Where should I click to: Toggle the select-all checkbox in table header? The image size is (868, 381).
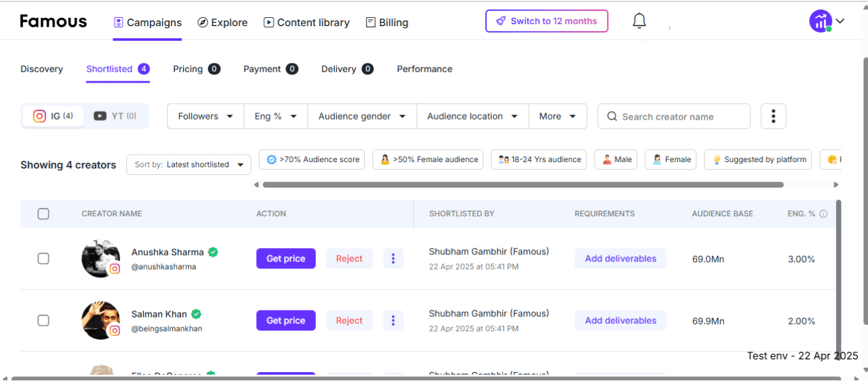43,214
